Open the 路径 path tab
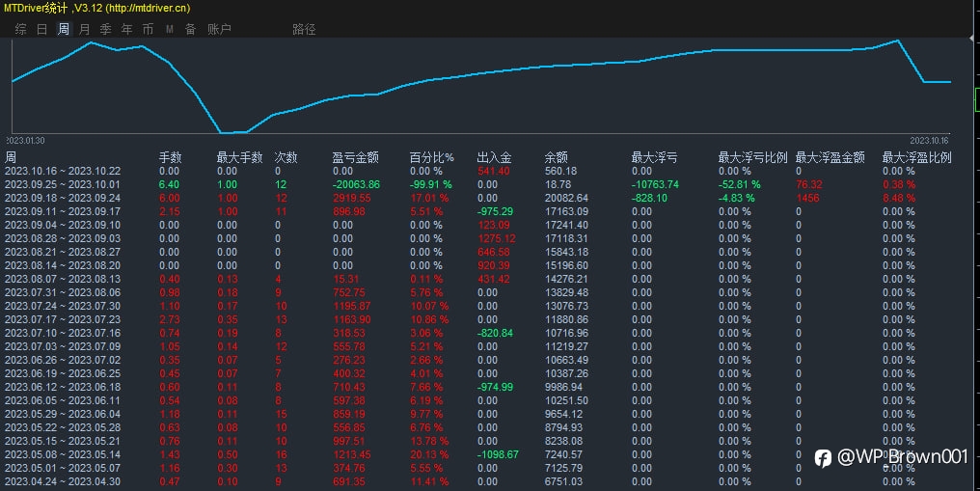Viewport: 980px width, 491px height. (x=305, y=29)
